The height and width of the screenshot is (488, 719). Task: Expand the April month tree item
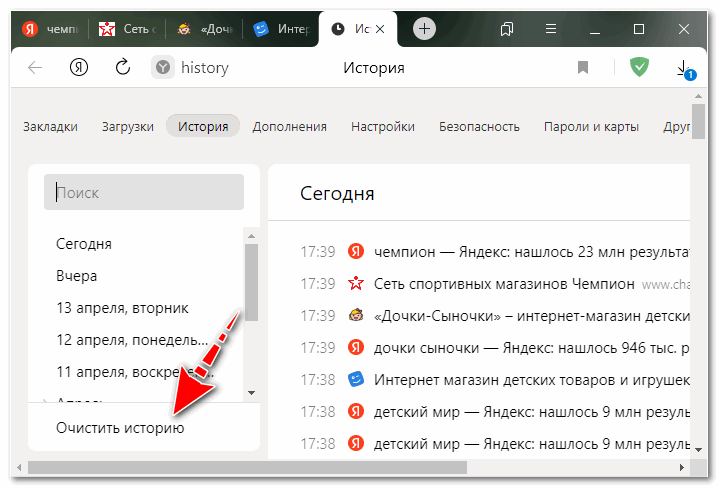coord(46,400)
